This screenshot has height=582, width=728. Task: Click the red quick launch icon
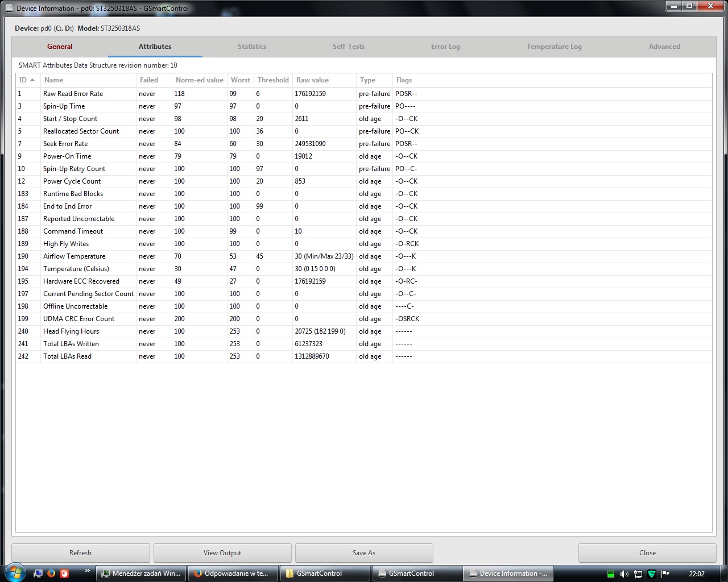pyautogui.click(x=64, y=573)
